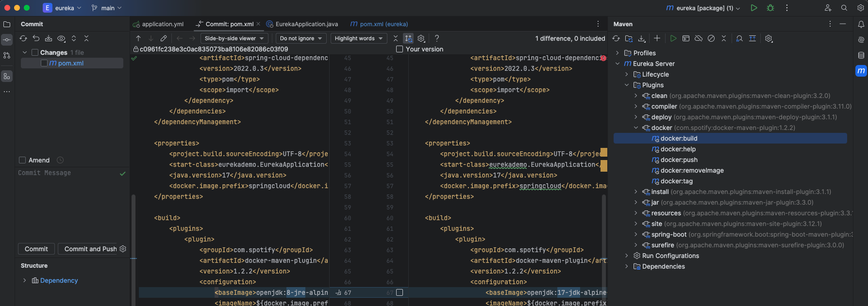Open the eureka project dropdown
This screenshot has width=868, height=306.
(x=62, y=8)
